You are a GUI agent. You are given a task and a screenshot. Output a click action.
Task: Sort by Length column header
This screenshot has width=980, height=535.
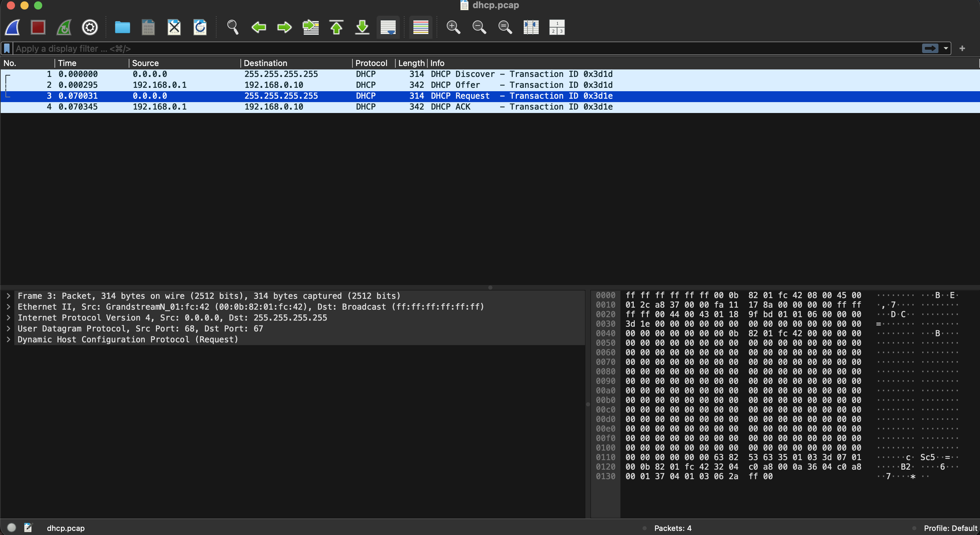(x=411, y=63)
